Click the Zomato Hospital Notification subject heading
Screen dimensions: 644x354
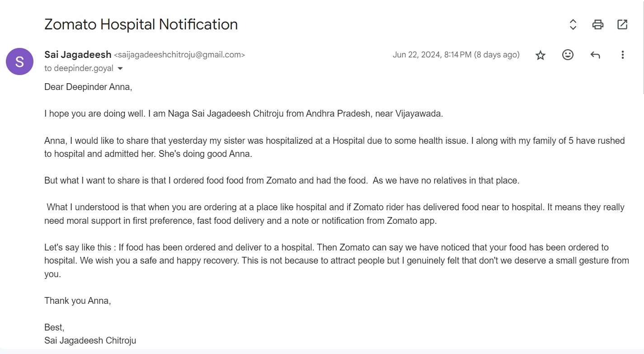point(141,24)
